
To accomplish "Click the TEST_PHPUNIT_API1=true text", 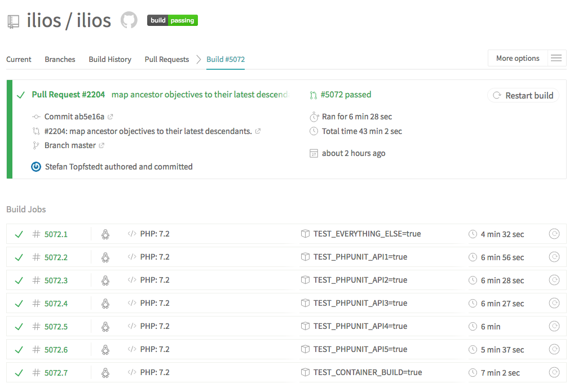I will [360, 257].
